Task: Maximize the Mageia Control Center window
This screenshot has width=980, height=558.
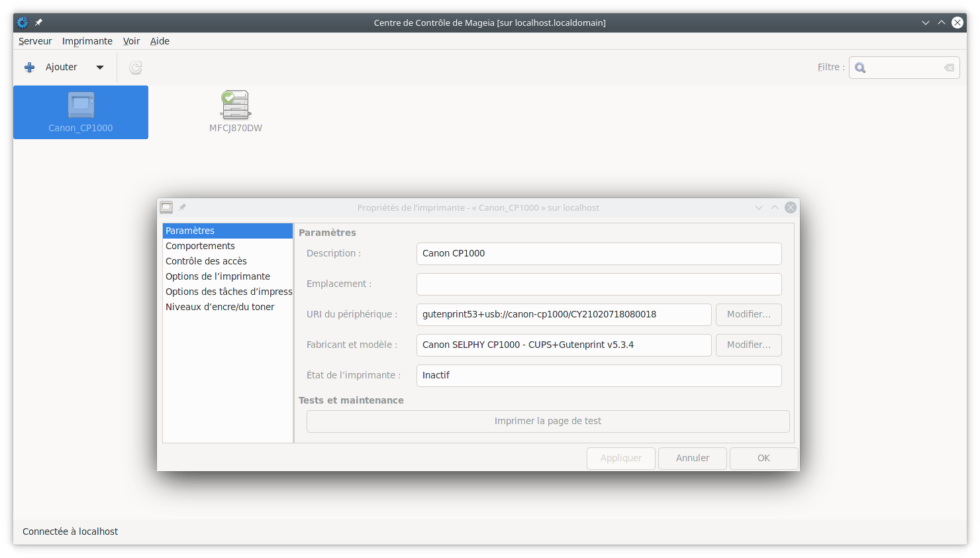Action: tap(942, 23)
